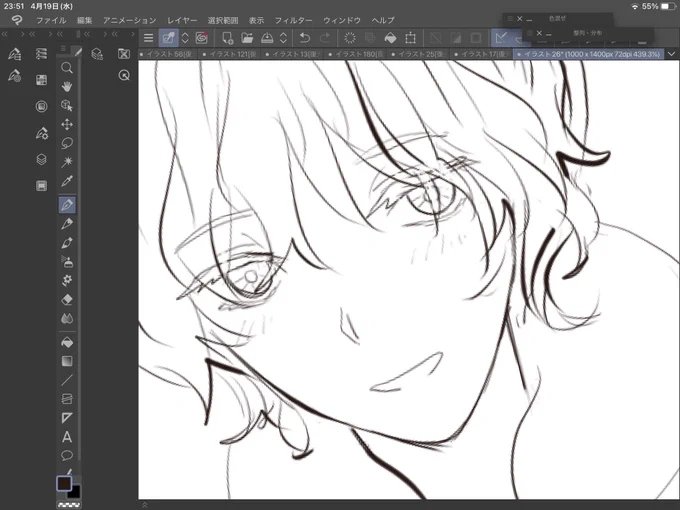
Task: Click the Scale/Rotate transform icon
Action: point(410,38)
